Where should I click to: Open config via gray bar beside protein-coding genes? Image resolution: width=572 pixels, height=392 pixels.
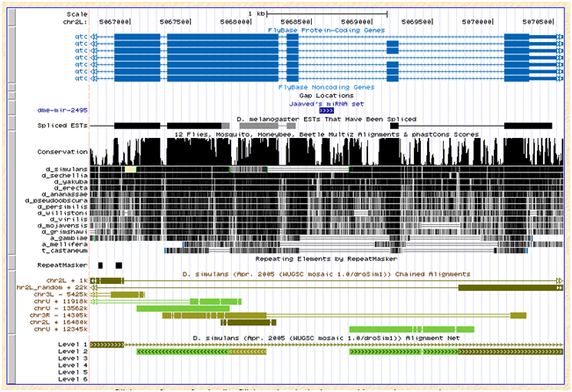pyautogui.click(x=9, y=54)
